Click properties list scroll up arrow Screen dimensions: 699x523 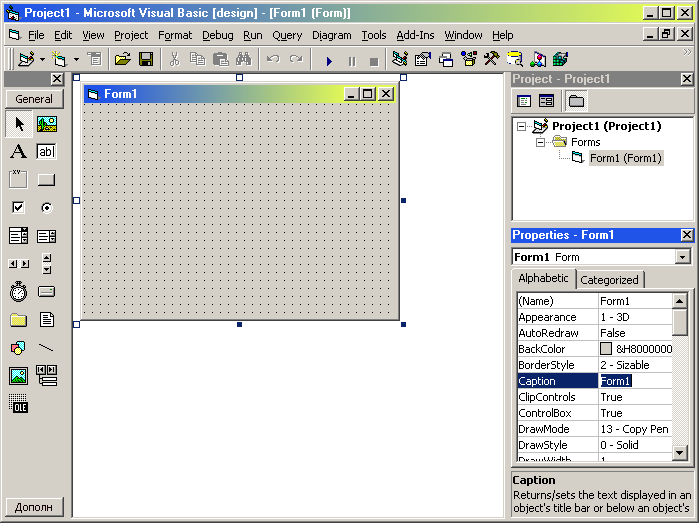coord(679,301)
